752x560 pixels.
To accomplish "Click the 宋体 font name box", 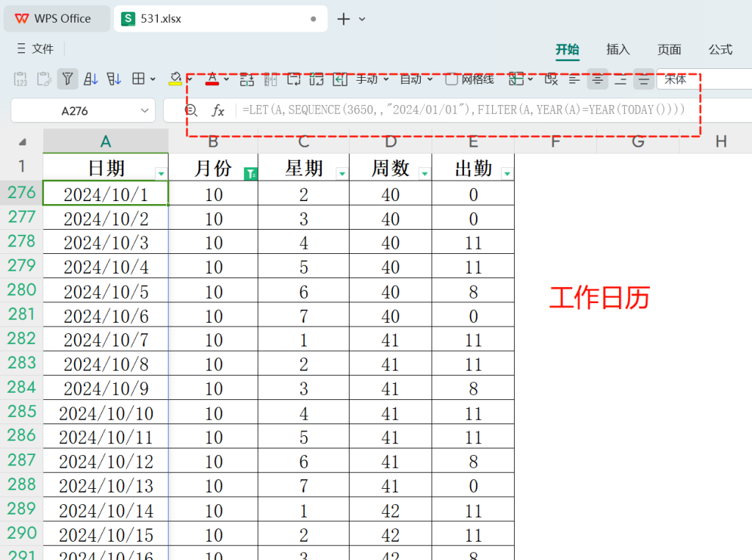I will 704,79.
